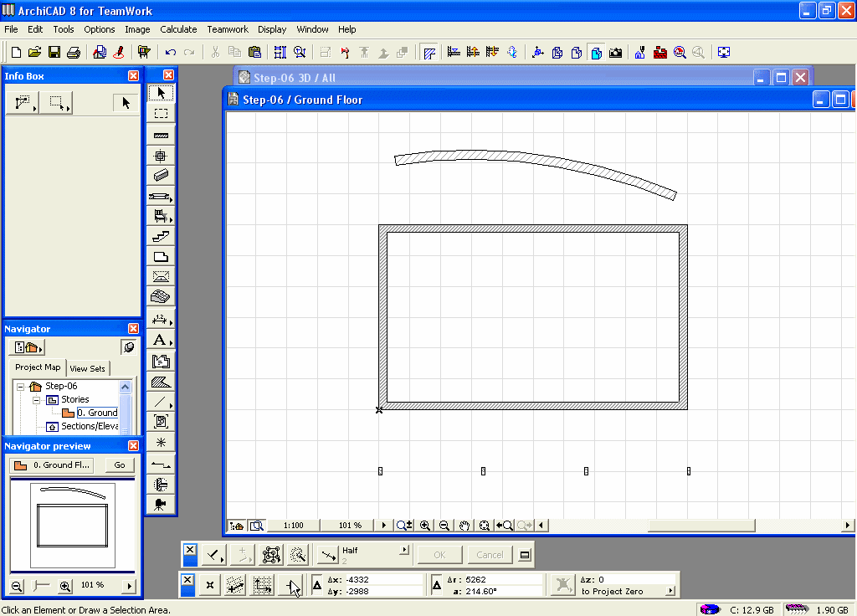Select the Wall tool in the toolbox
This screenshot has width=857, height=616.
(162, 135)
